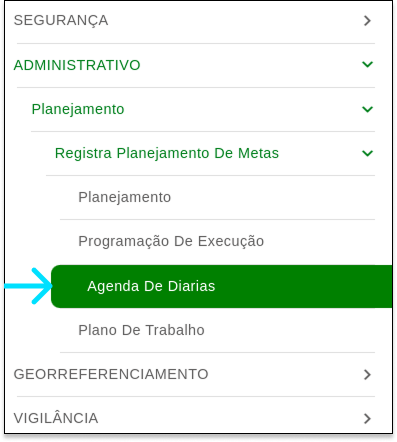Click the ADMINISTRATIVO menu heading
The width and height of the screenshot is (397, 442).
tap(77, 65)
